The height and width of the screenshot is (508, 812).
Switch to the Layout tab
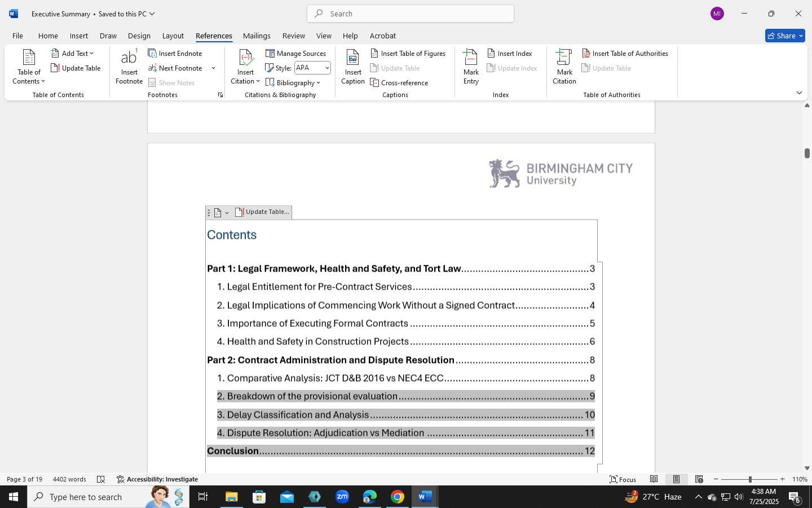click(173, 36)
